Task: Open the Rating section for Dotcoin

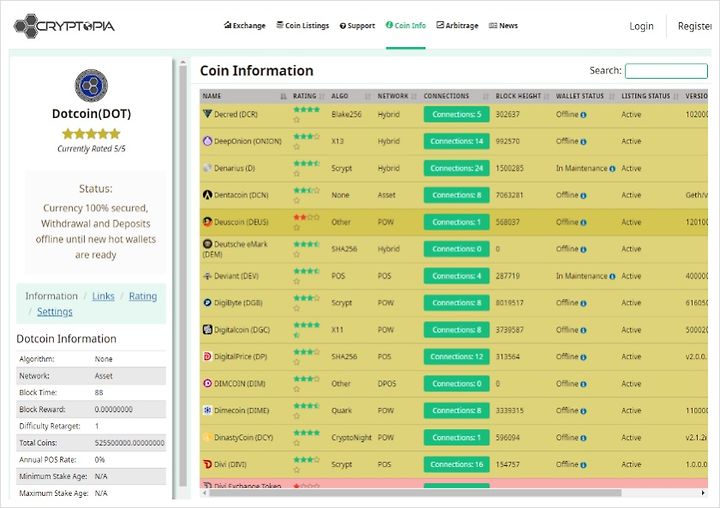Action: (x=143, y=296)
